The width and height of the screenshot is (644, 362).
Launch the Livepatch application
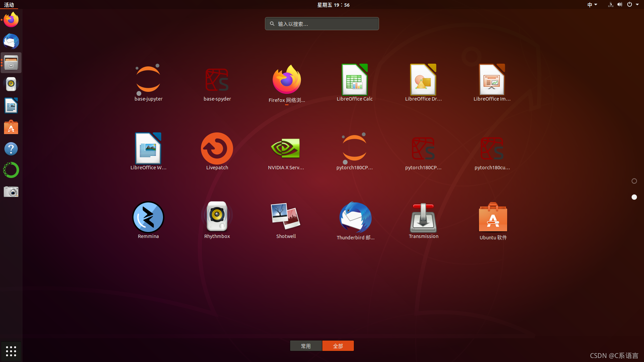pos(217,152)
